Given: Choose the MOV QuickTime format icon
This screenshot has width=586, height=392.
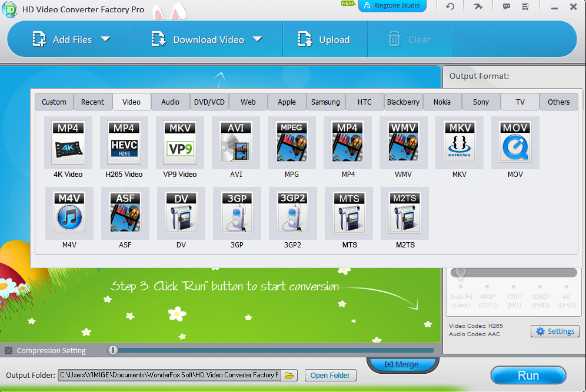Looking at the screenshot, I should click(x=515, y=143).
